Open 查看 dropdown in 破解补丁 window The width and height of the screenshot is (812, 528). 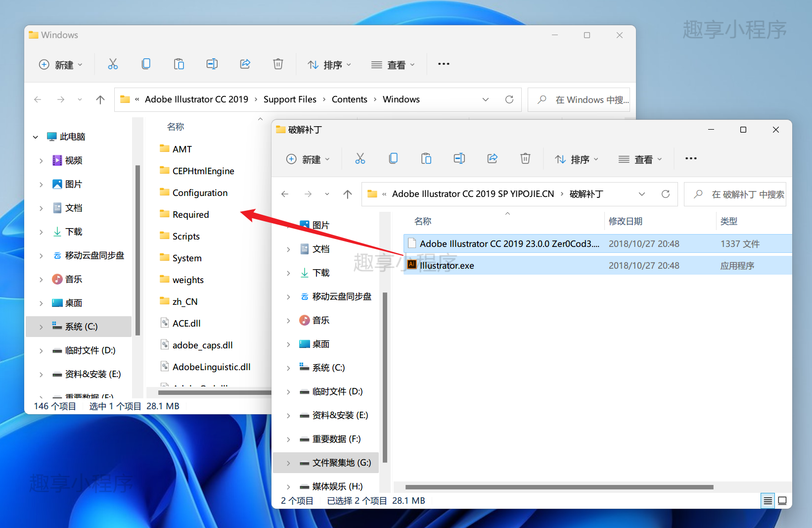(640, 159)
